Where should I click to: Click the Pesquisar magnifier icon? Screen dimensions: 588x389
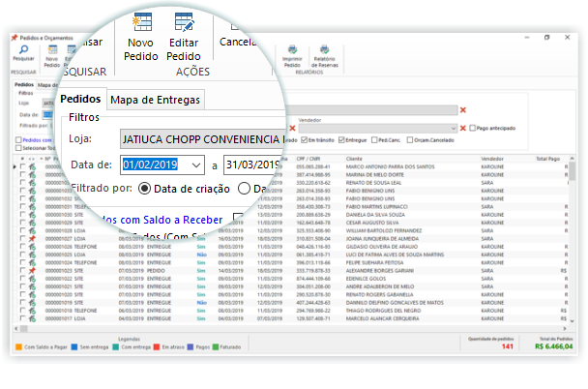23,49
